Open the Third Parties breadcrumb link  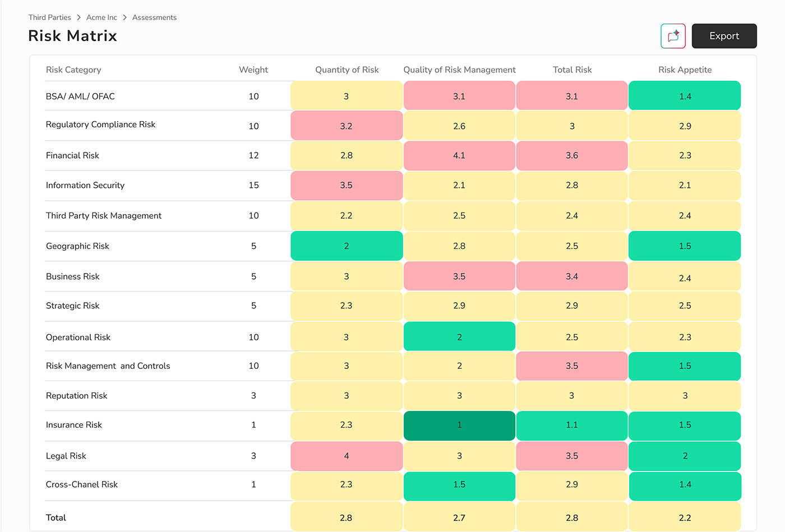click(49, 17)
